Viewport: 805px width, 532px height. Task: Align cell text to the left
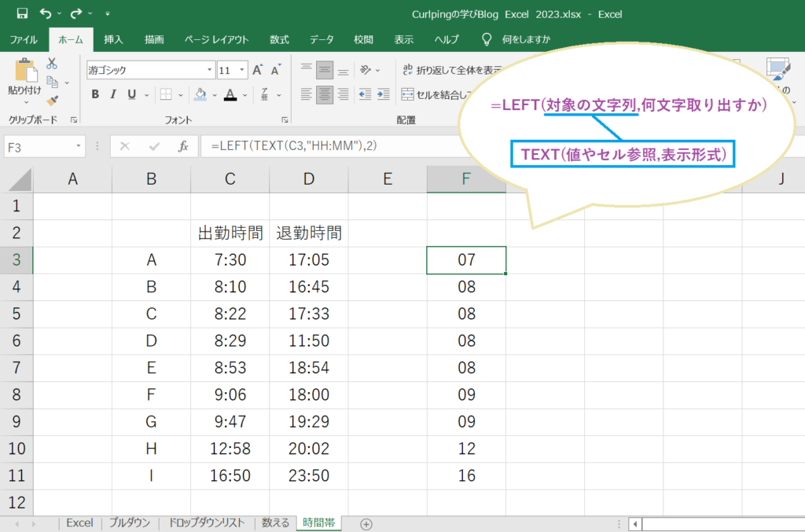306,94
